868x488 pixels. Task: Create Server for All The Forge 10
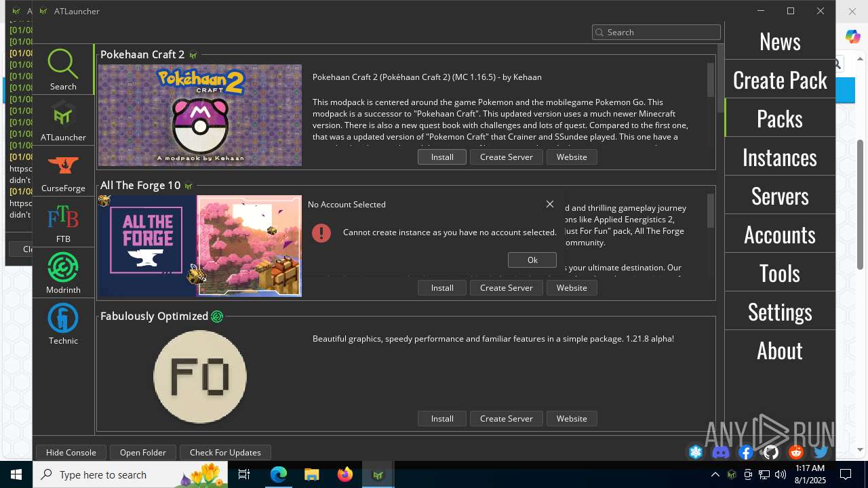(x=507, y=287)
